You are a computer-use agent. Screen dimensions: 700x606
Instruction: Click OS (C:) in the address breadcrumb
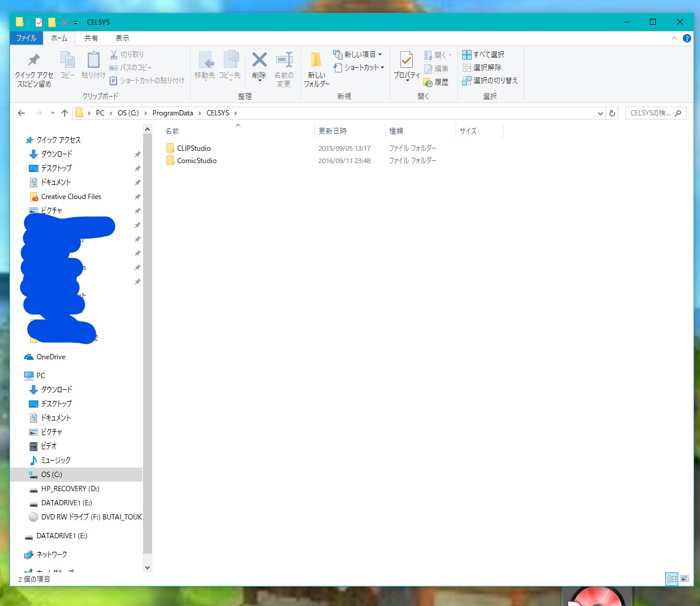pyautogui.click(x=128, y=113)
